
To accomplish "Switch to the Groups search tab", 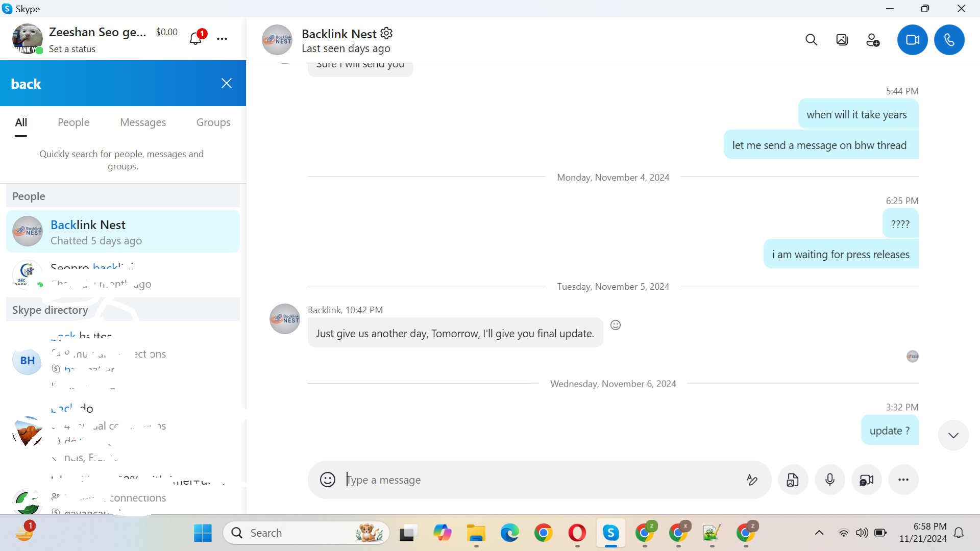I will [213, 122].
